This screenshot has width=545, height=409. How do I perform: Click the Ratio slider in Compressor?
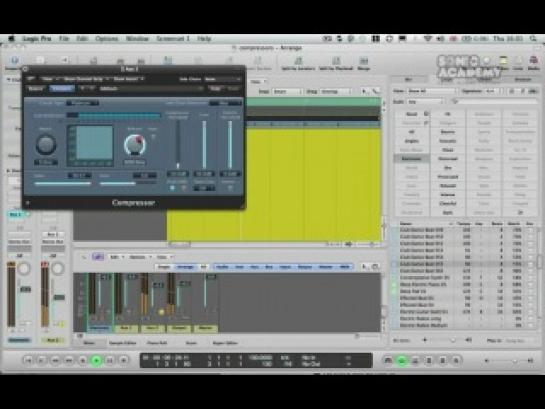(63, 183)
